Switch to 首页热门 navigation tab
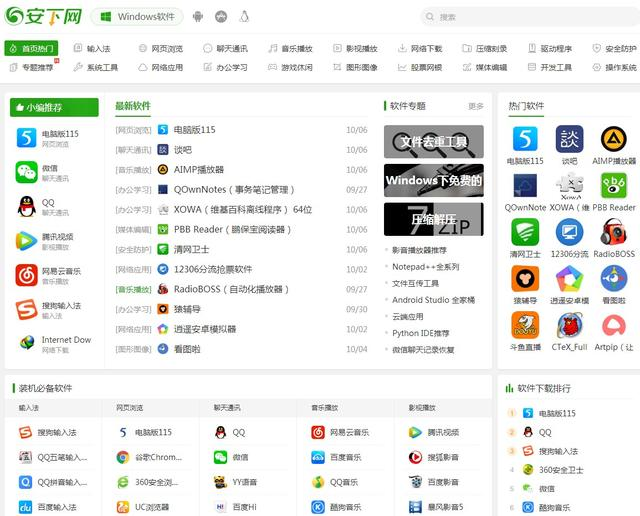The image size is (640, 516). (32, 48)
